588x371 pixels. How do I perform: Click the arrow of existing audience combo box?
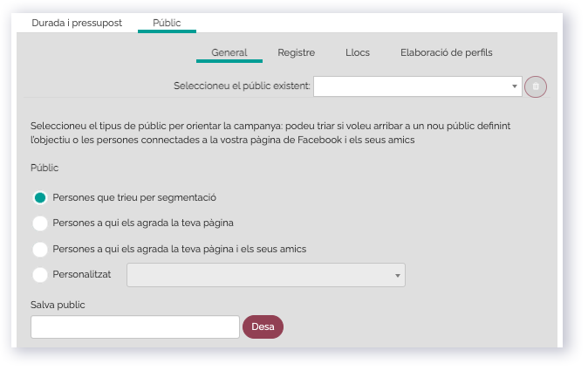515,86
